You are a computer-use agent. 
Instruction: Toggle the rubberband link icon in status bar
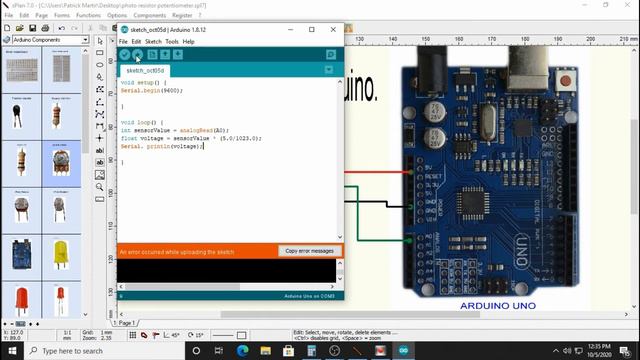tap(144, 335)
